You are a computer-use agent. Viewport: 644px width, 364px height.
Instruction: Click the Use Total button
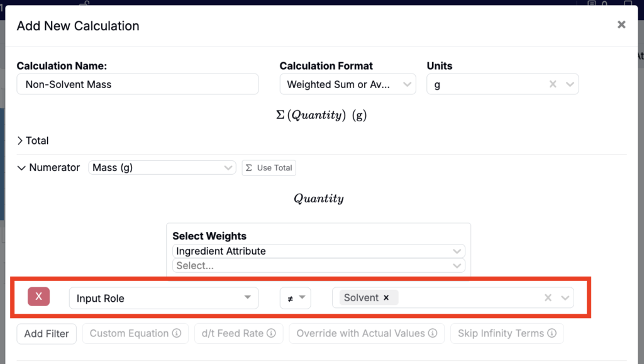click(x=269, y=168)
